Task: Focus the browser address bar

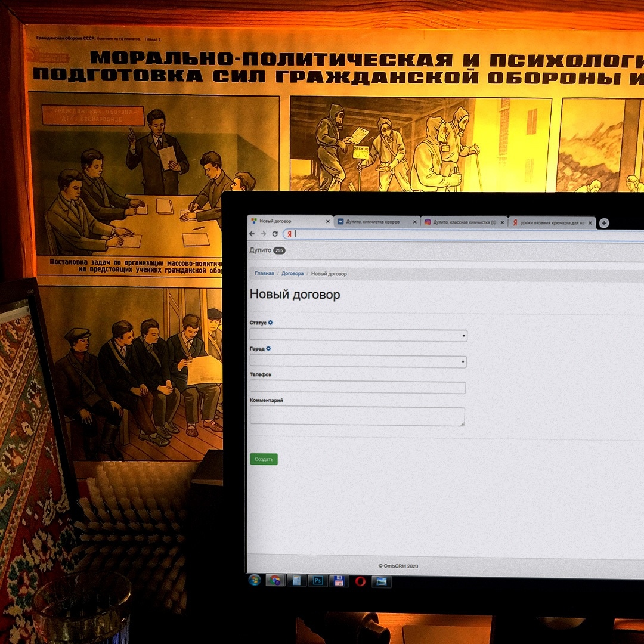Action: (464, 234)
